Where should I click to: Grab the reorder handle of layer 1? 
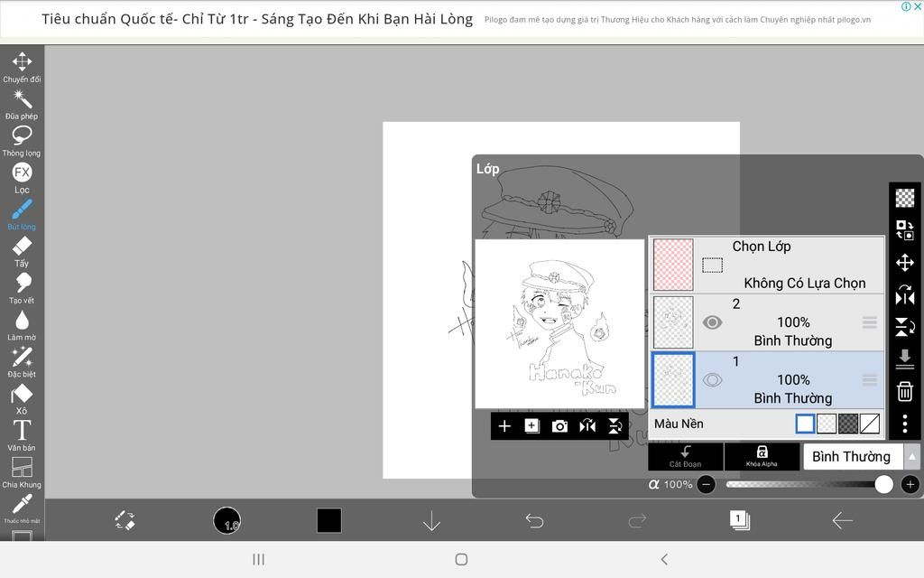pyautogui.click(x=870, y=380)
